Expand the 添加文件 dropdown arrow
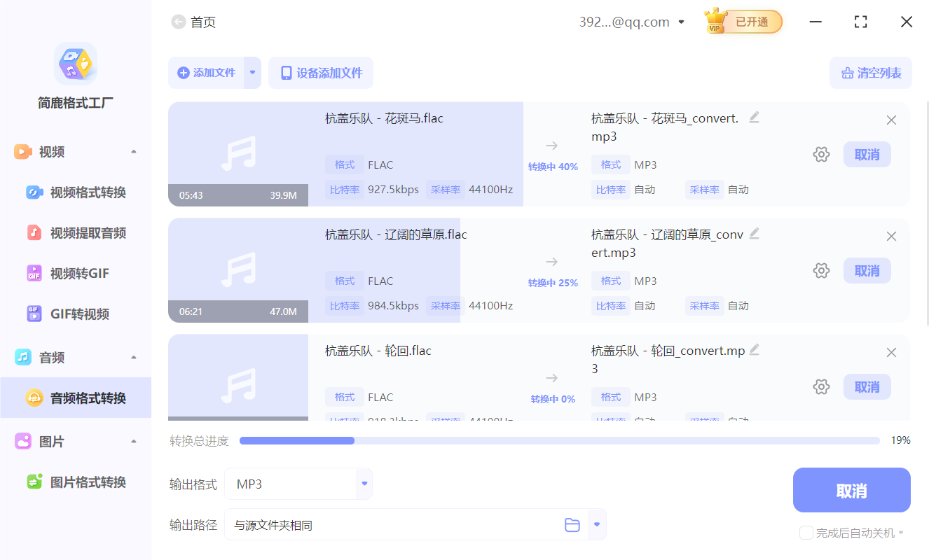This screenshot has height=560, width=929. coord(252,73)
